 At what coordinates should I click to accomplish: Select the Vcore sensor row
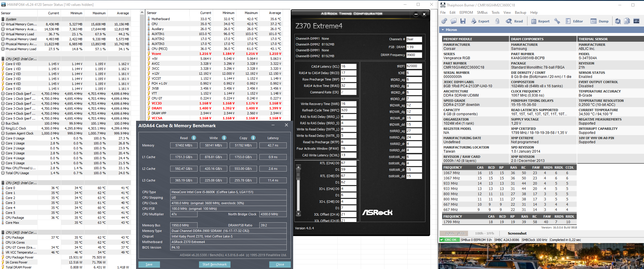214,54
